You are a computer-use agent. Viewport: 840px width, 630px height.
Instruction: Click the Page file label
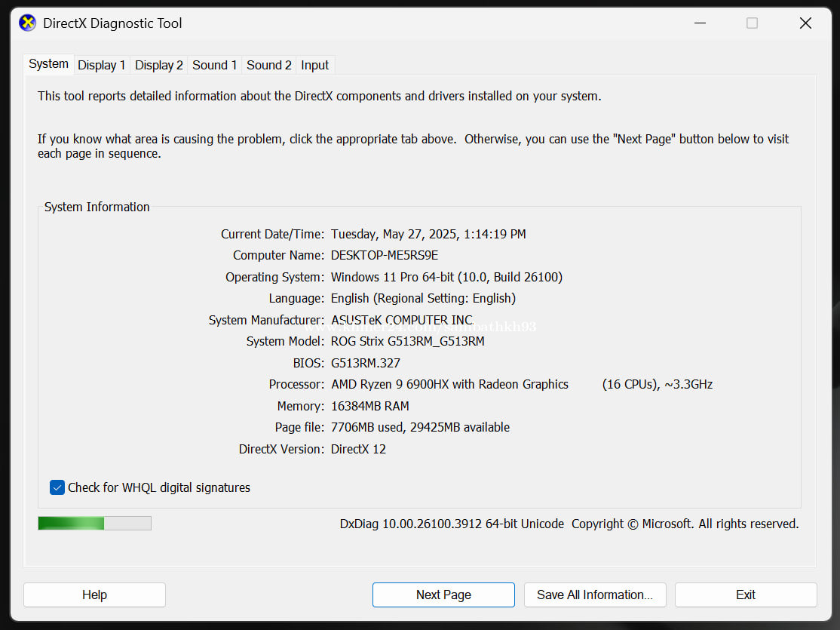[299, 427]
